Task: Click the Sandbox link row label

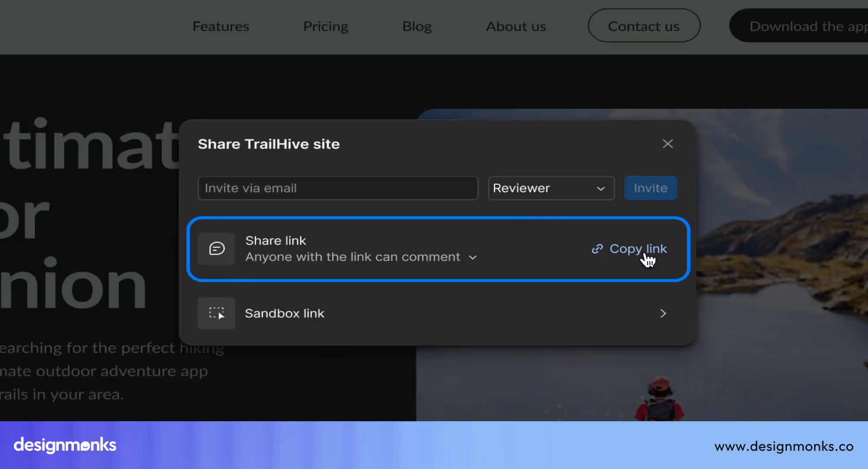Action: click(284, 313)
